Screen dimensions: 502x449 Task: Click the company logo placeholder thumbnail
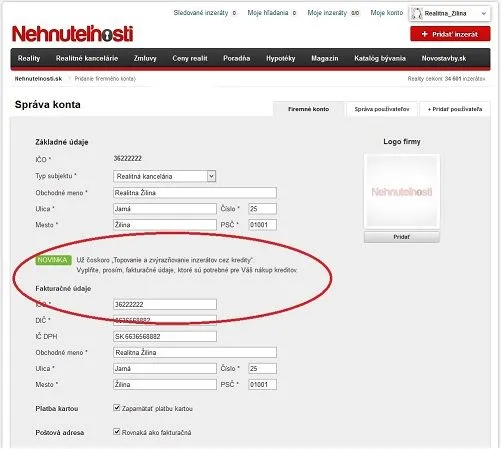coord(402,191)
